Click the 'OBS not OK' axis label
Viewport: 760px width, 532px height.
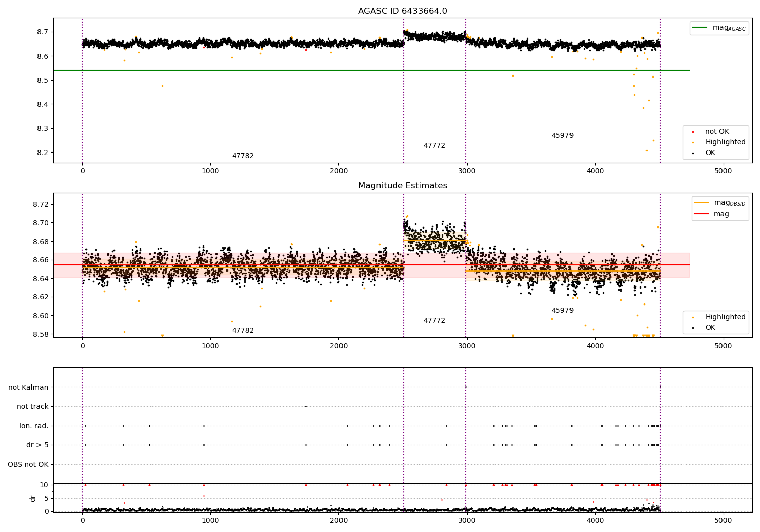[28, 465]
